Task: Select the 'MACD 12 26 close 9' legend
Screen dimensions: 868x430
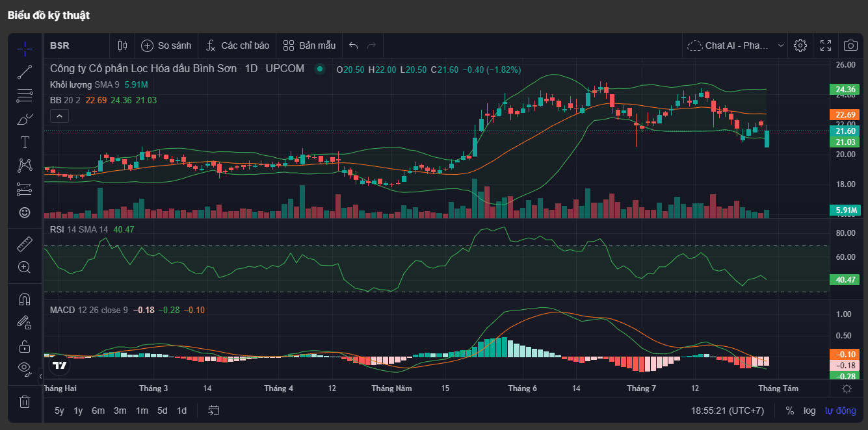Action: (89, 310)
